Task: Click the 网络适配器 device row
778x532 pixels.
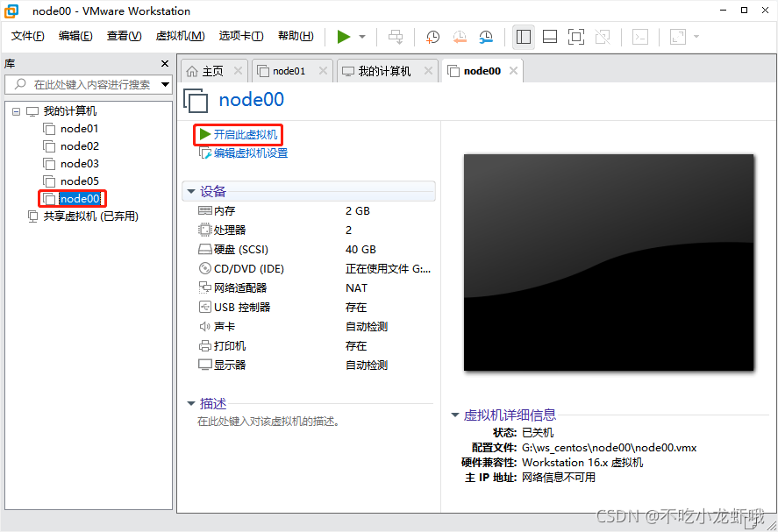Action: coord(315,288)
